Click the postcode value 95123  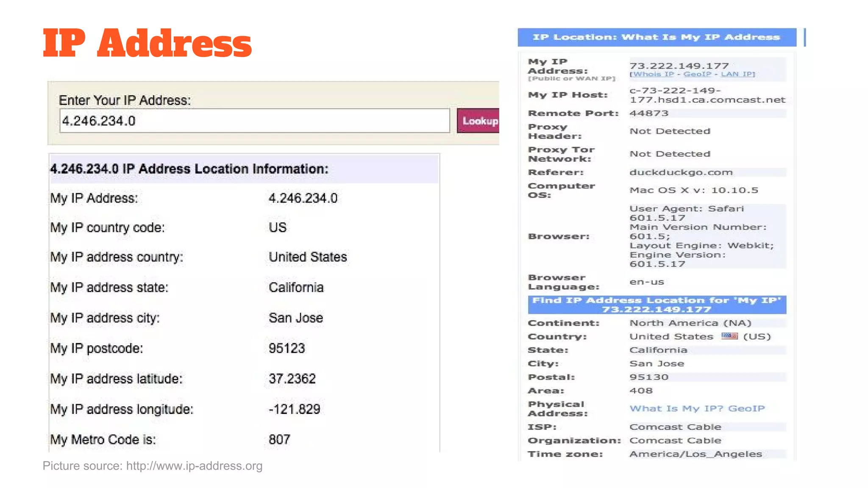(287, 348)
